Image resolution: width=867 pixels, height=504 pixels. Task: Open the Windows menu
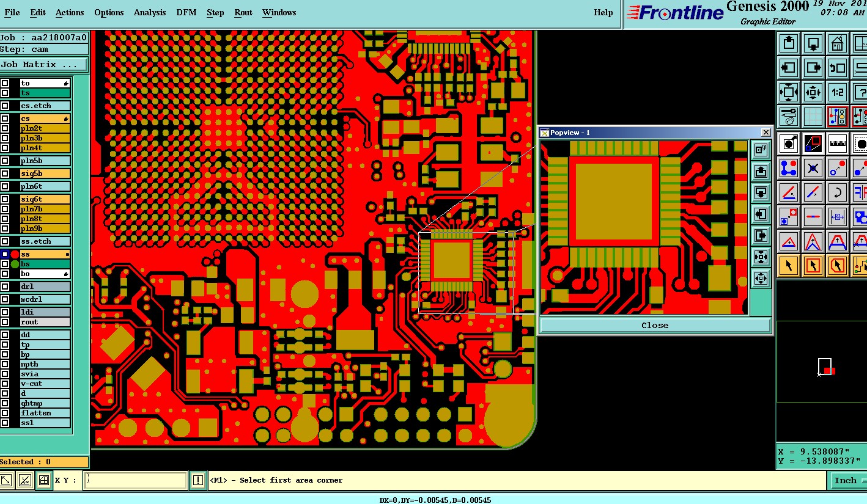pyautogui.click(x=279, y=12)
